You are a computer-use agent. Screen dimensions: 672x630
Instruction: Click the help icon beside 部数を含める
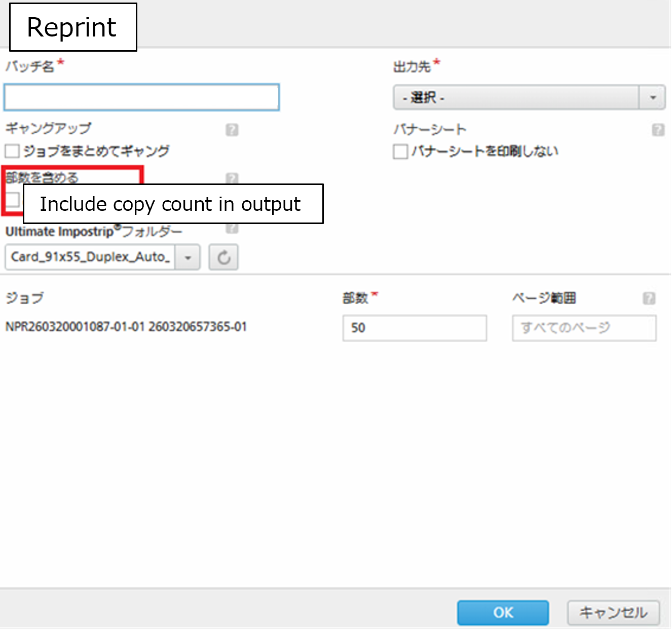[232, 178]
